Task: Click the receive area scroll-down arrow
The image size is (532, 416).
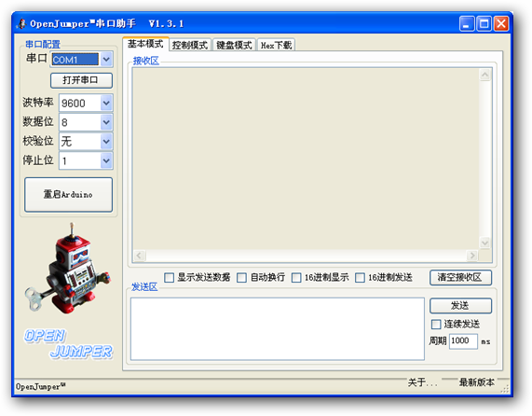Action: pyautogui.click(x=484, y=243)
